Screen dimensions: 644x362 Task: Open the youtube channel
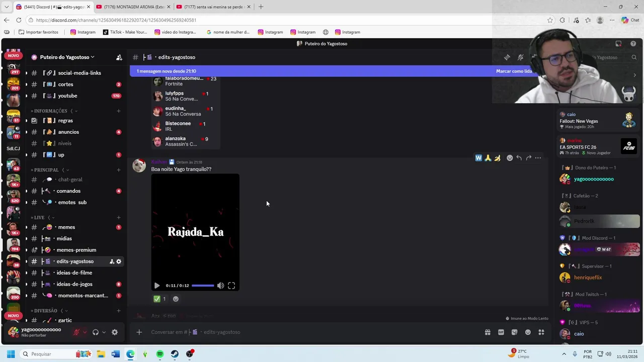[x=76, y=96]
